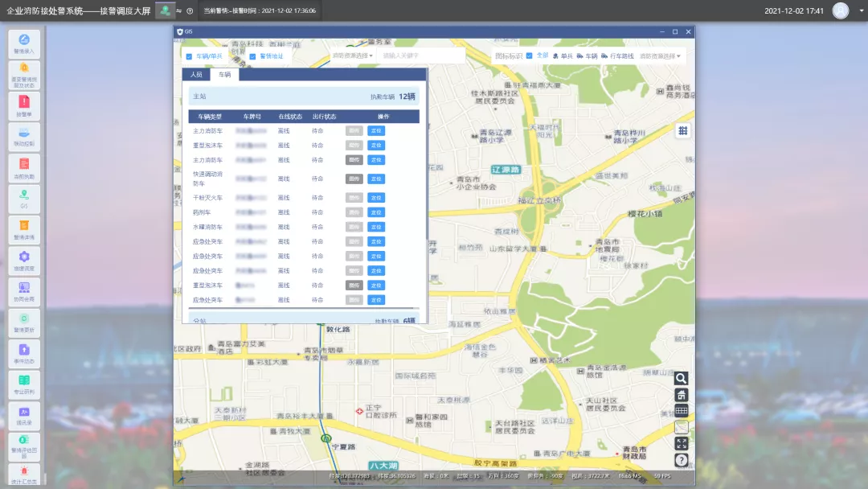Click the map home icon
868x489 pixels.
click(x=681, y=395)
